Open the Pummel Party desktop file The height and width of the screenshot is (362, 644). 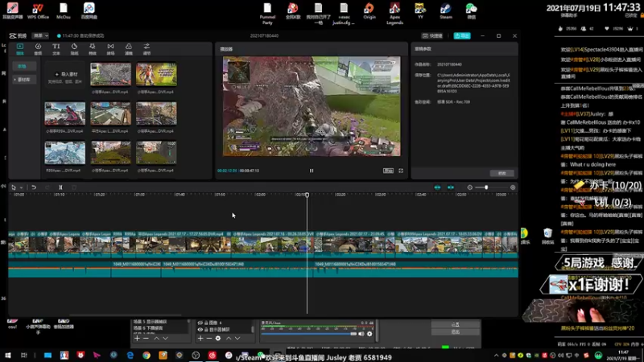click(267, 13)
